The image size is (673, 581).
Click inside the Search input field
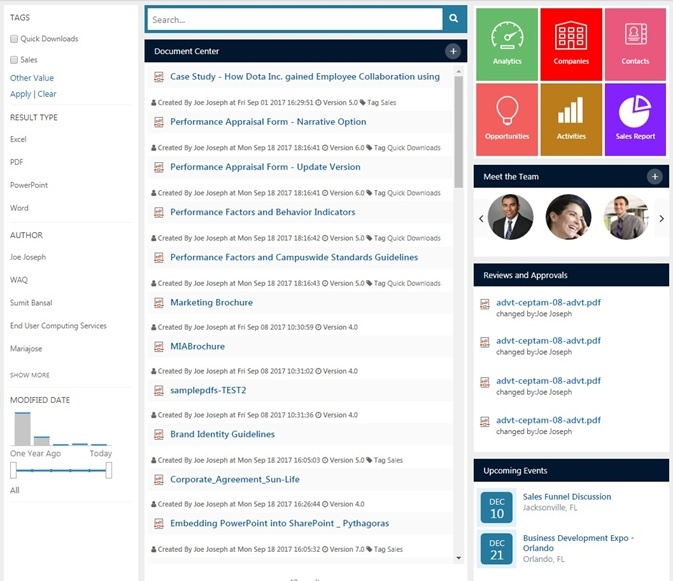coord(294,19)
